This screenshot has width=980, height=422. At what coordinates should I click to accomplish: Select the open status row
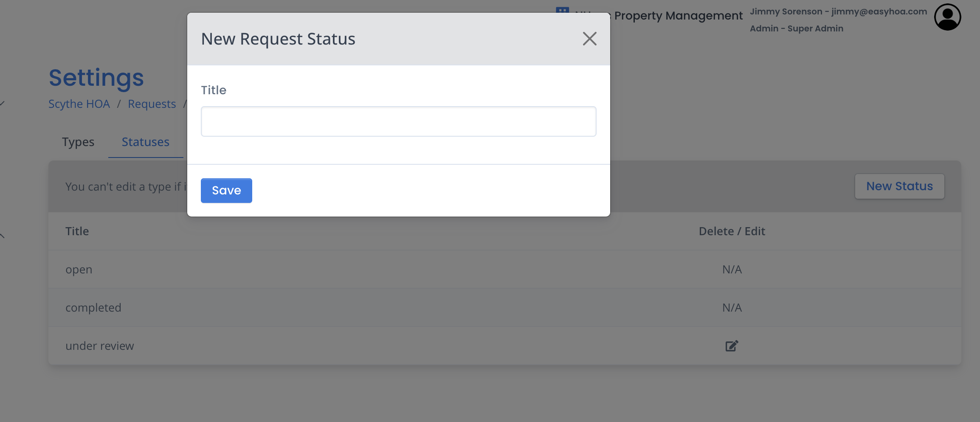point(504,269)
